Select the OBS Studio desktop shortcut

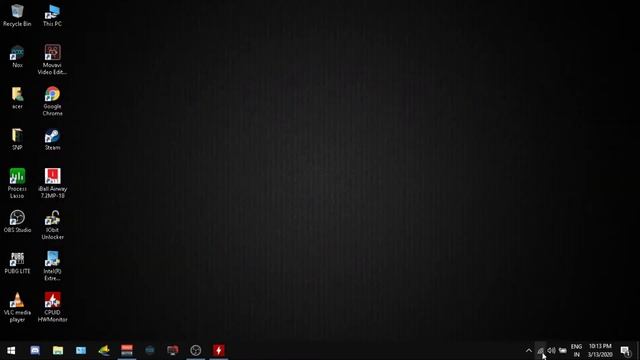[17, 222]
